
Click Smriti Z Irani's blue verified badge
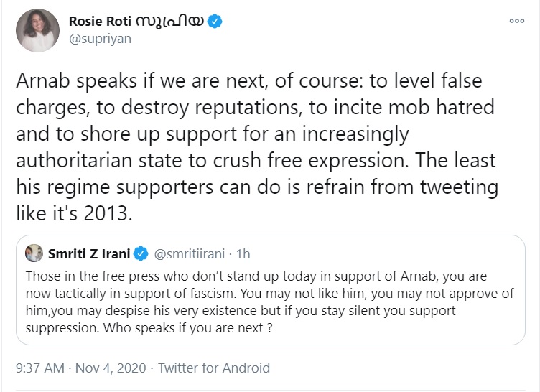[141, 254]
